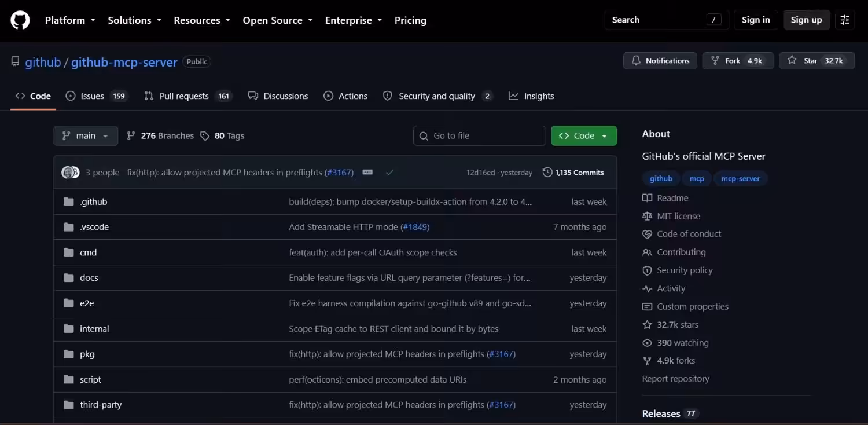Click the folder icon for third-party
This screenshot has height=425, width=868.
[x=69, y=405]
